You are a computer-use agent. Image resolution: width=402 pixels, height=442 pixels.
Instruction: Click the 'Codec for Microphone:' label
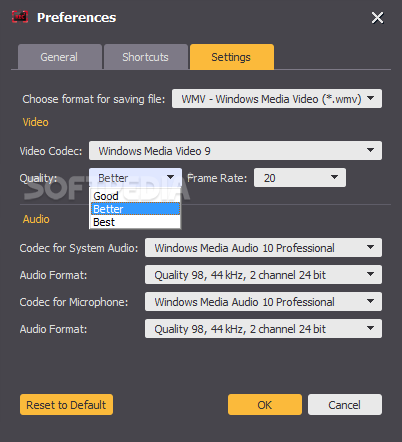(74, 302)
